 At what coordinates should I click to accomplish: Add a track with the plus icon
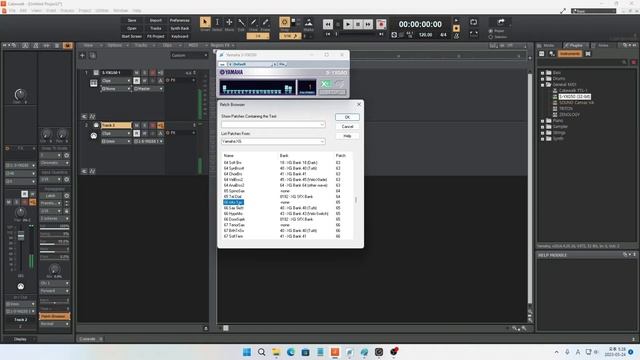tap(82, 56)
